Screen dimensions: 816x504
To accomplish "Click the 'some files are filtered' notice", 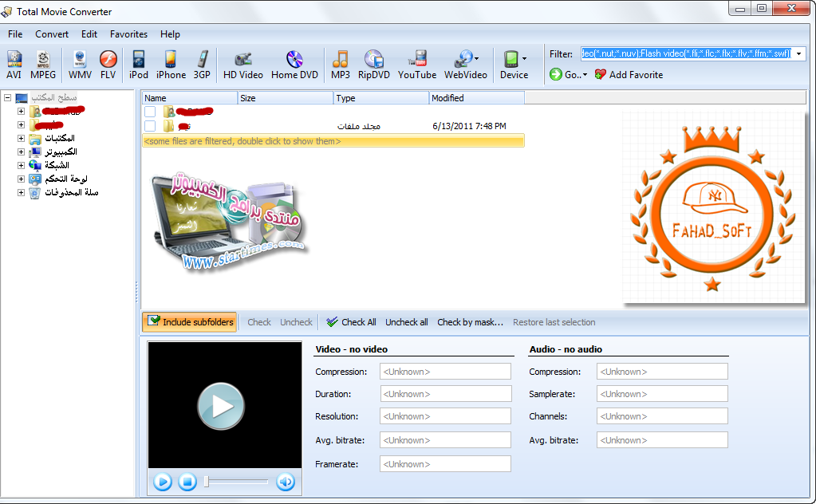I will (333, 141).
